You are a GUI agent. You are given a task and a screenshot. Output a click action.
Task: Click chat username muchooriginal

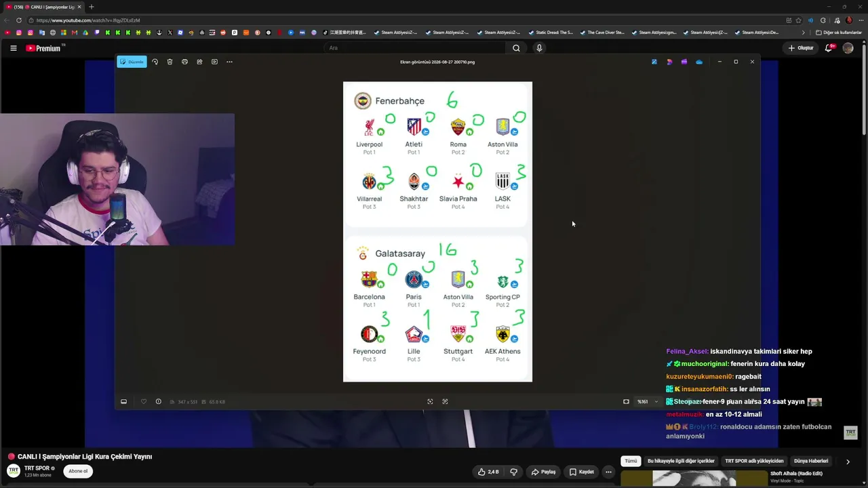point(705,364)
